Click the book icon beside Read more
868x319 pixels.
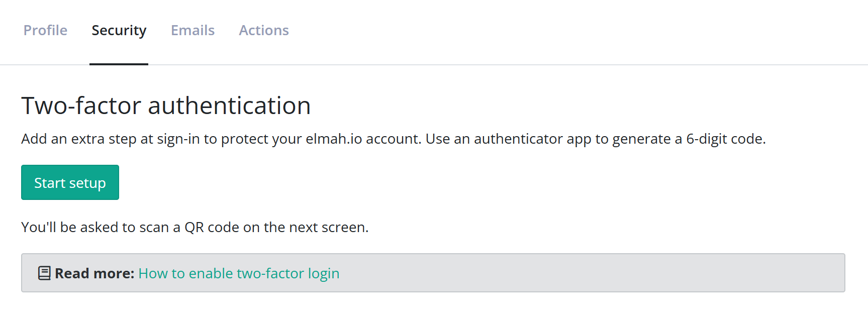click(44, 273)
